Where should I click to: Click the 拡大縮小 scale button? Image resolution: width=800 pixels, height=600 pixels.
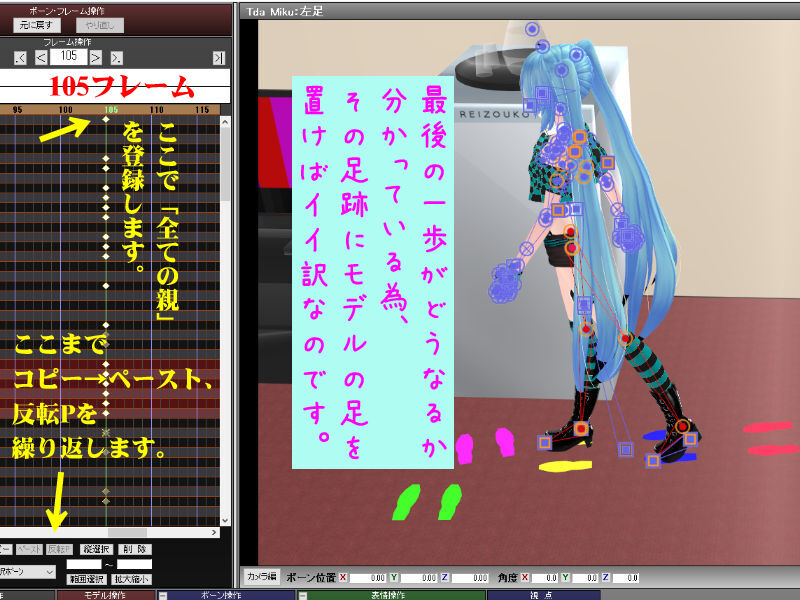pyautogui.click(x=131, y=579)
